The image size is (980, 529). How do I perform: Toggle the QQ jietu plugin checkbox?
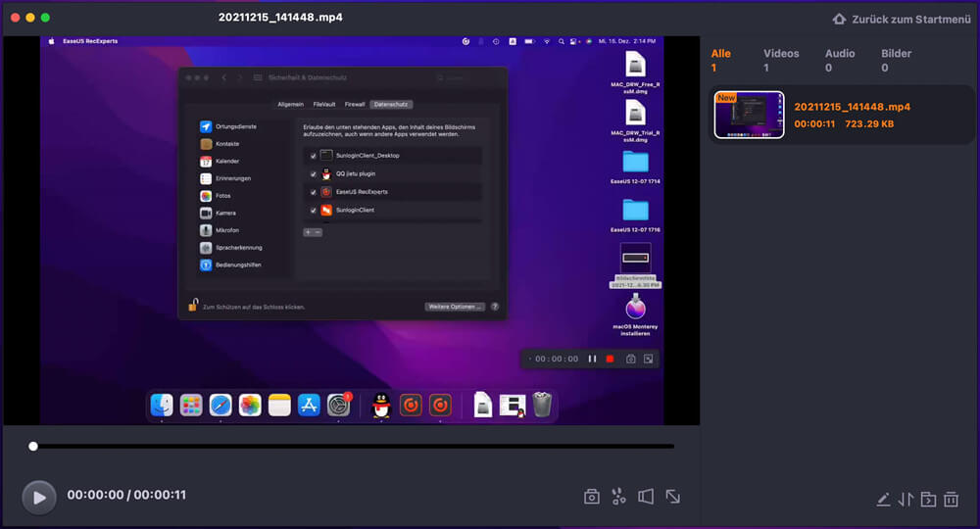(x=313, y=173)
